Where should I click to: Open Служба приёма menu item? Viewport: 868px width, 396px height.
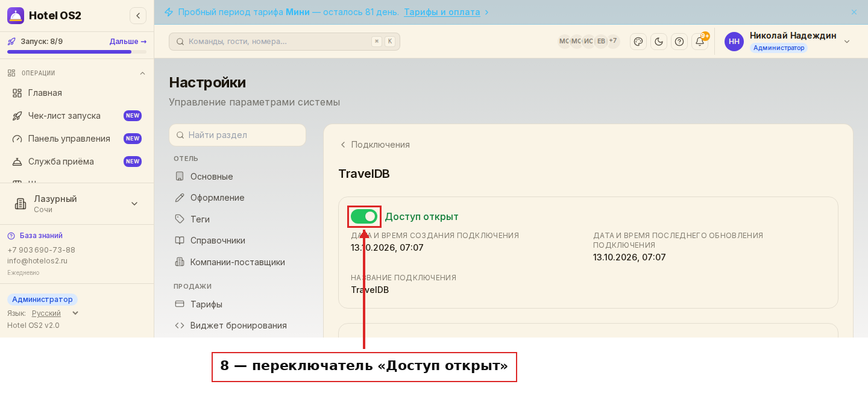point(77,162)
